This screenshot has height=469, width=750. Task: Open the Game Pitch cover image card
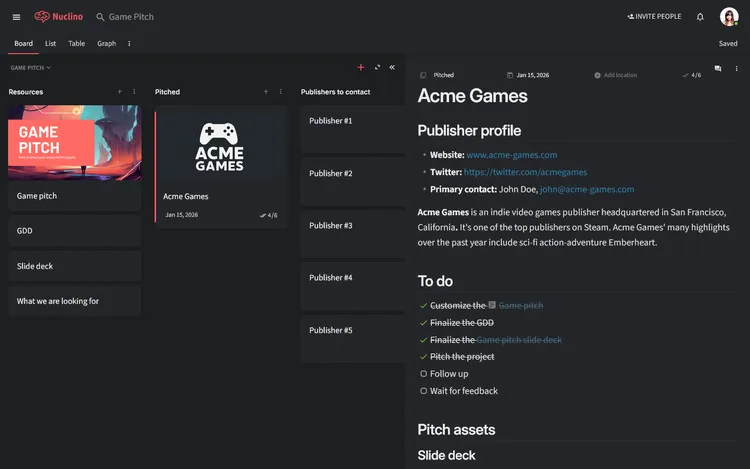coord(75,142)
